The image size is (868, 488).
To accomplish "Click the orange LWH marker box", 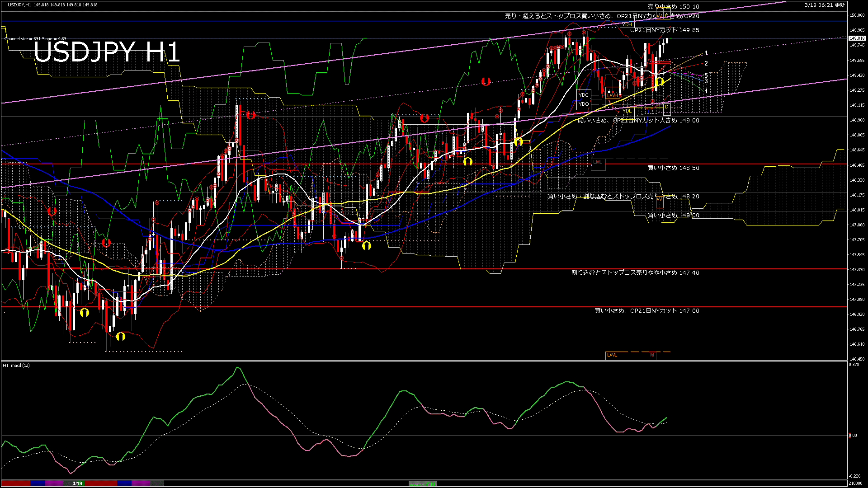I will (x=612, y=95).
